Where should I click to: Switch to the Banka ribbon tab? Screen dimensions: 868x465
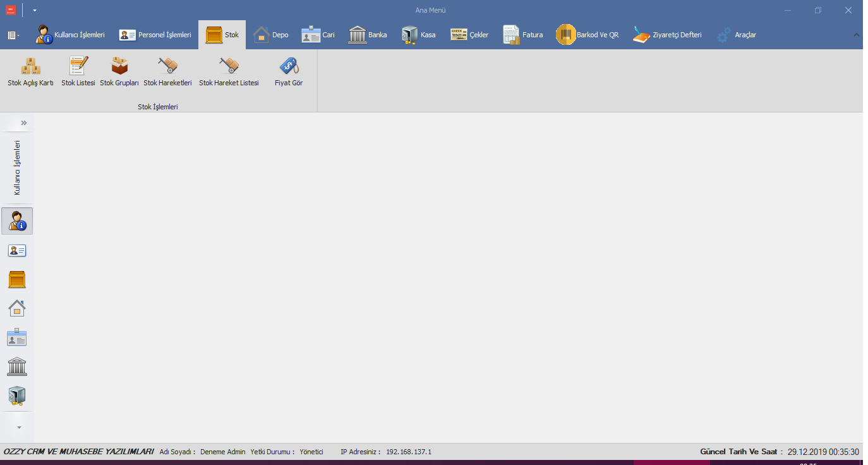(368, 35)
